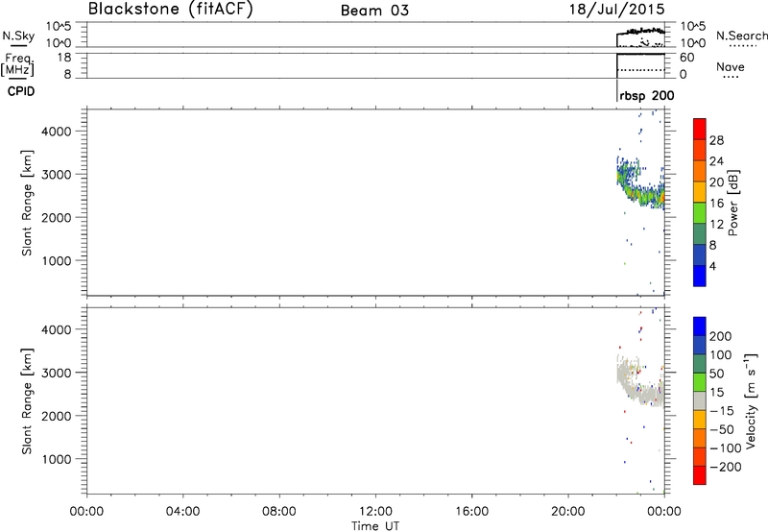Pick the bright green 15–50 velocity swatch
This screenshot has width=768, height=532.
point(700,382)
